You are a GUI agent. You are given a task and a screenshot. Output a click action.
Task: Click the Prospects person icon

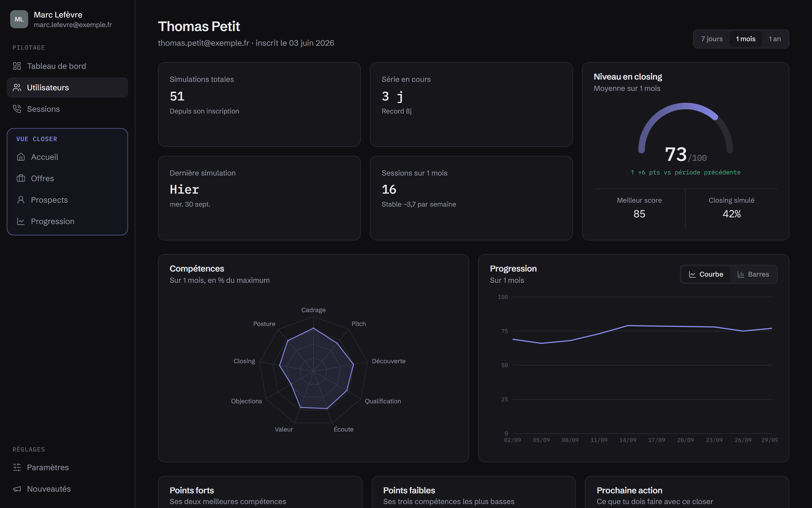(21, 200)
